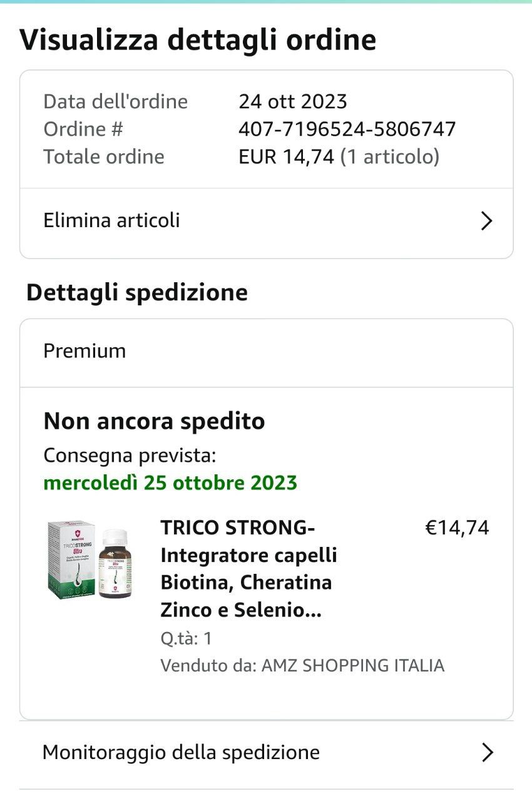The height and width of the screenshot is (801, 532).
Task: Click the Visualizza dettagli ordine heading
Action: [198, 40]
